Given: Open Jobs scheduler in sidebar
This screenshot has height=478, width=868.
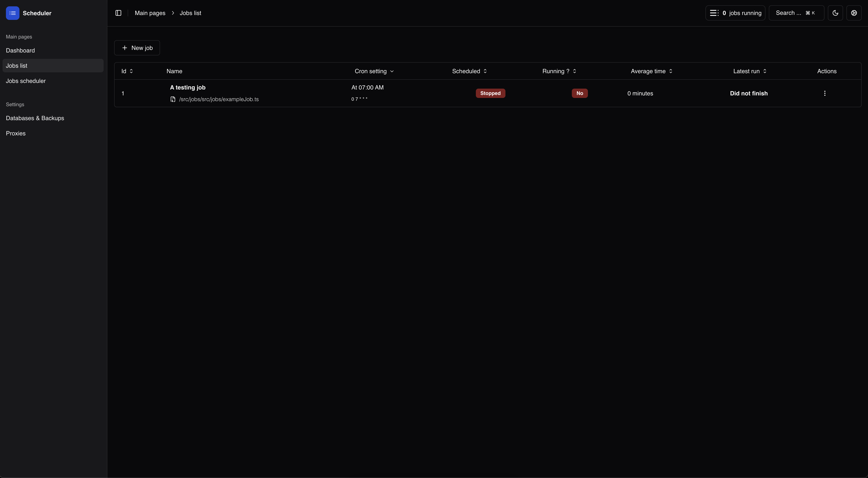Looking at the screenshot, I should pyautogui.click(x=26, y=81).
